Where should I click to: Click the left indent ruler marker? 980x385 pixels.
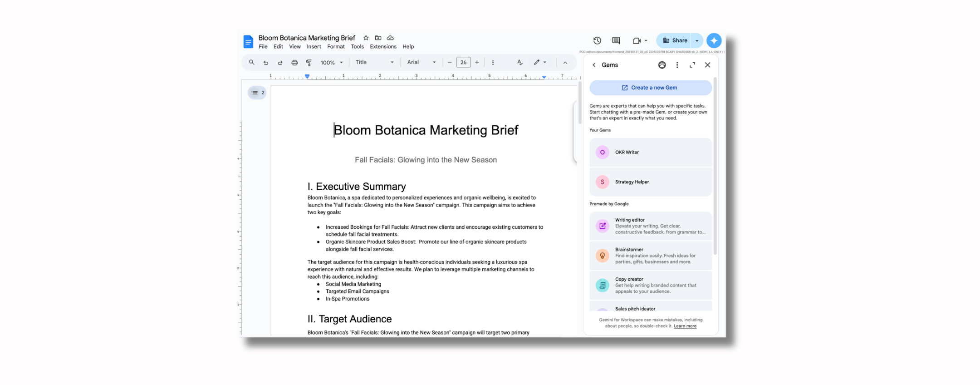click(x=307, y=77)
